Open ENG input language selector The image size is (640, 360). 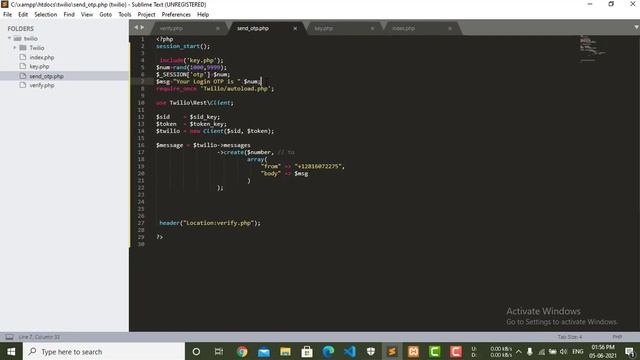(578, 351)
